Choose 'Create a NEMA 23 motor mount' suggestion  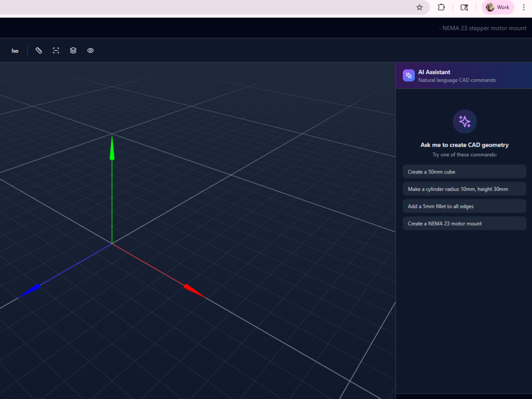tap(464, 223)
